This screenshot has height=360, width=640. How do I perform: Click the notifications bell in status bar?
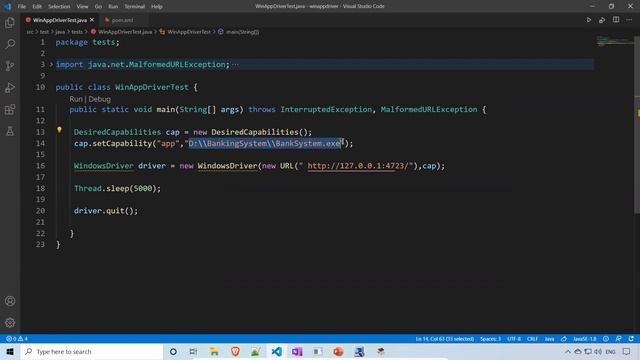click(631, 339)
